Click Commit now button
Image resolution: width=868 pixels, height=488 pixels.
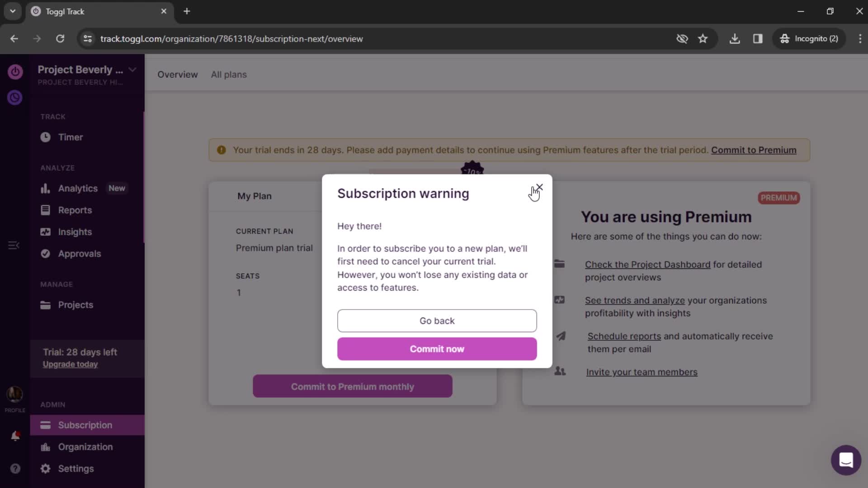pyautogui.click(x=437, y=349)
